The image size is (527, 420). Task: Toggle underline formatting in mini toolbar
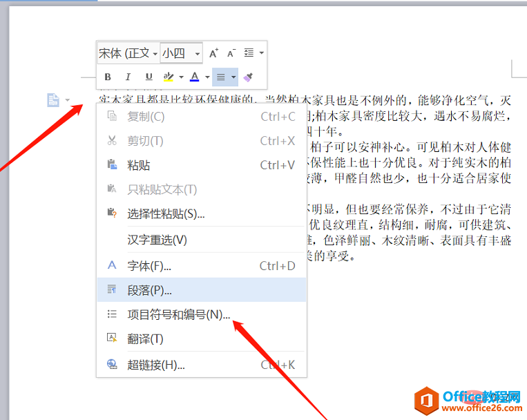[x=148, y=77]
